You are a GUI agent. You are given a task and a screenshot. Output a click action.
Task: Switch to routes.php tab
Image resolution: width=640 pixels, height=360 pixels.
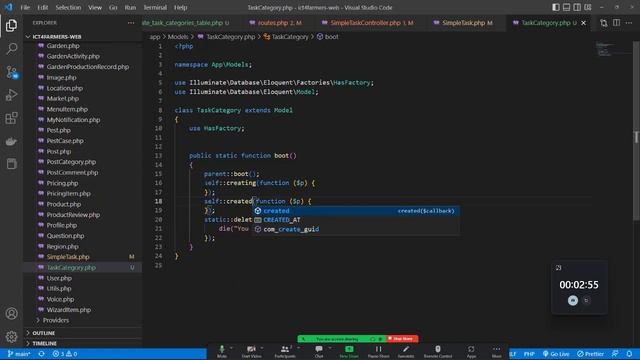[x=276, y=23]
